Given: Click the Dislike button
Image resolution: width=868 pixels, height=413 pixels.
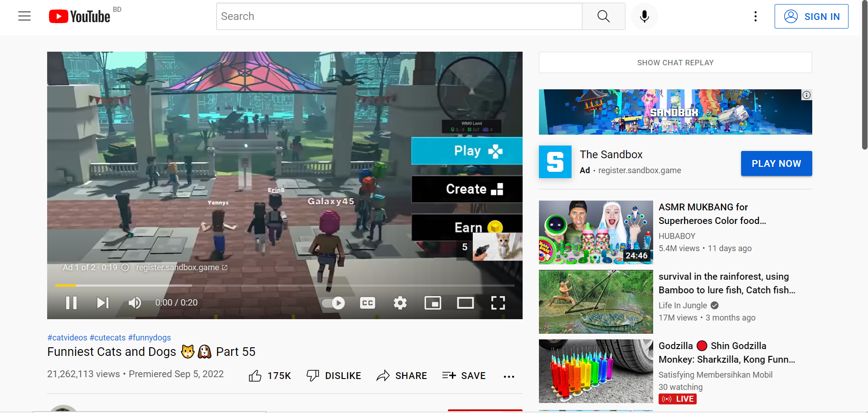Looking at the screenshot, I should pyautogui.click(x=334, y=376).
